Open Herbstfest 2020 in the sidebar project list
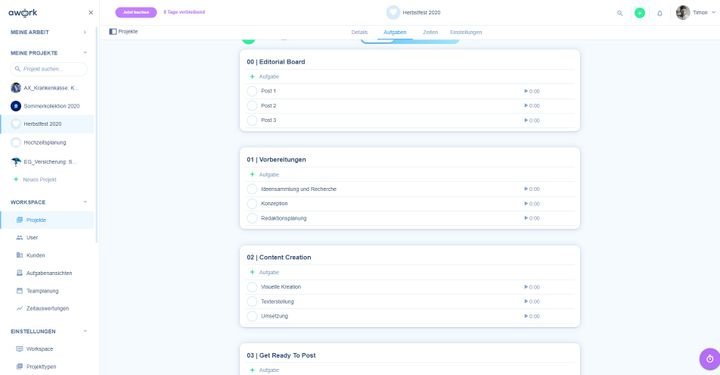Viewport: 720px width, 375px height. click(48, 124)
